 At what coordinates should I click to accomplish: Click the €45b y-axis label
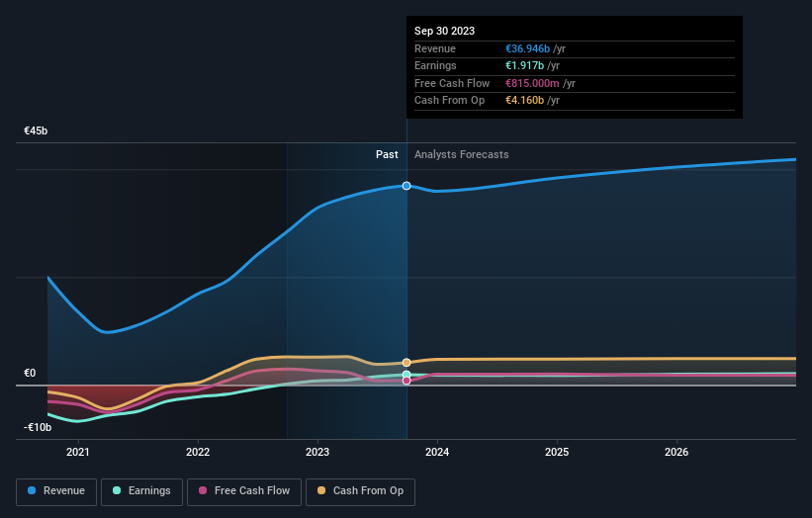(36, 130)
